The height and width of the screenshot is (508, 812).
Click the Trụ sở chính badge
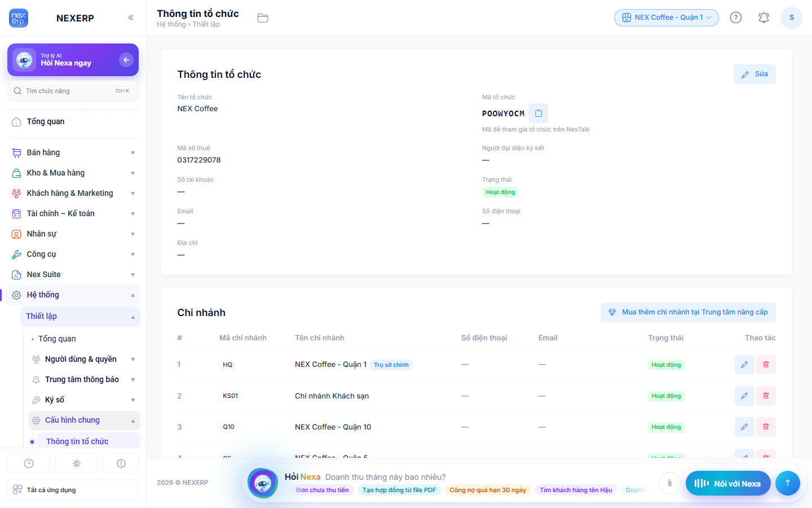tap(391, 365)
